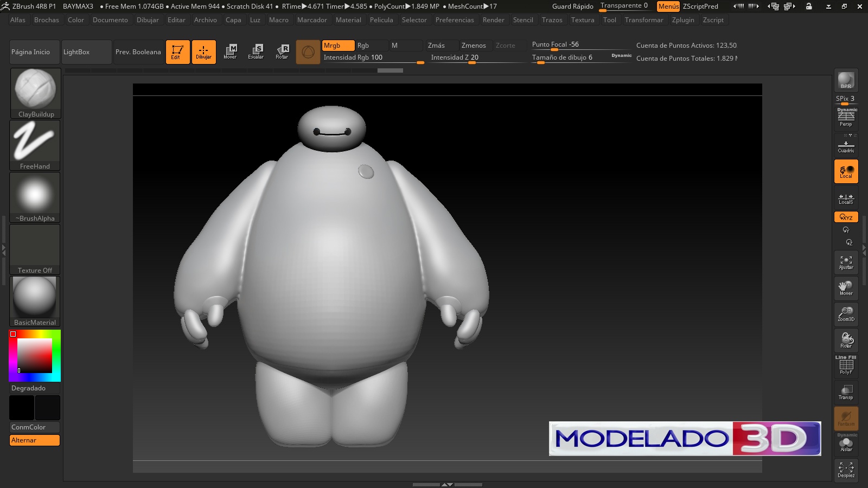Select the ClayBuildup brush thumbnail
This screenshot has height=488, width=868.
point(35,93)
